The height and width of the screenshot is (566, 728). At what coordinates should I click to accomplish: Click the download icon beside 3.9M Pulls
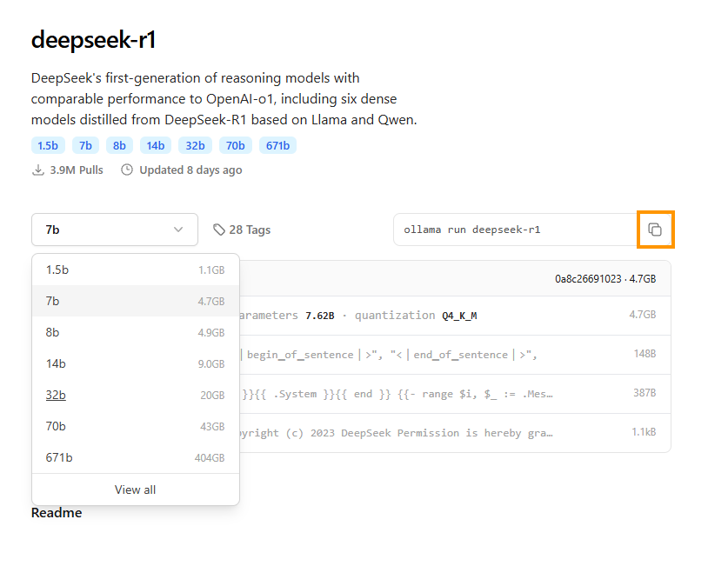pos(38,170)
